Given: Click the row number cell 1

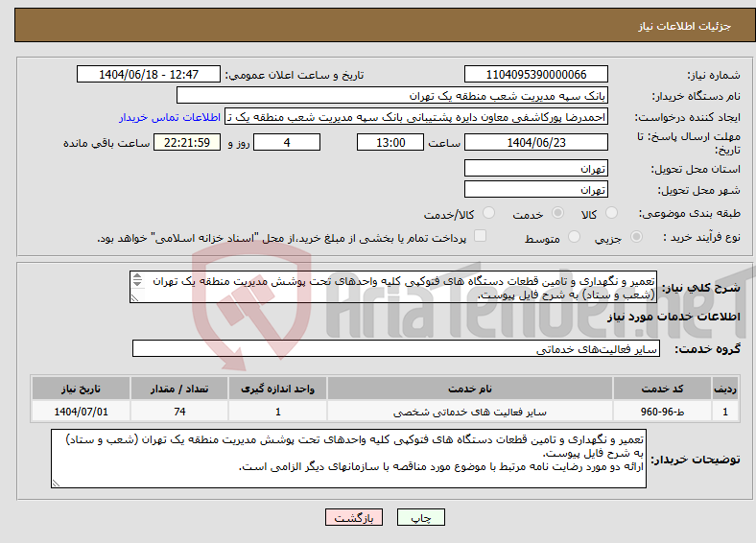Looking at the screenshot, I should click(x=725, y=412).
